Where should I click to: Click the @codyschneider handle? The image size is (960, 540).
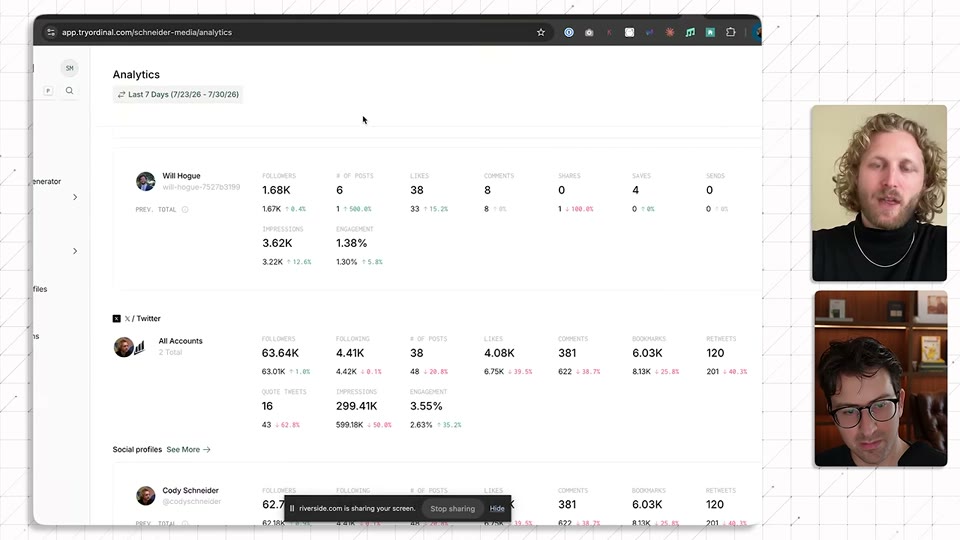coord(192,501)
